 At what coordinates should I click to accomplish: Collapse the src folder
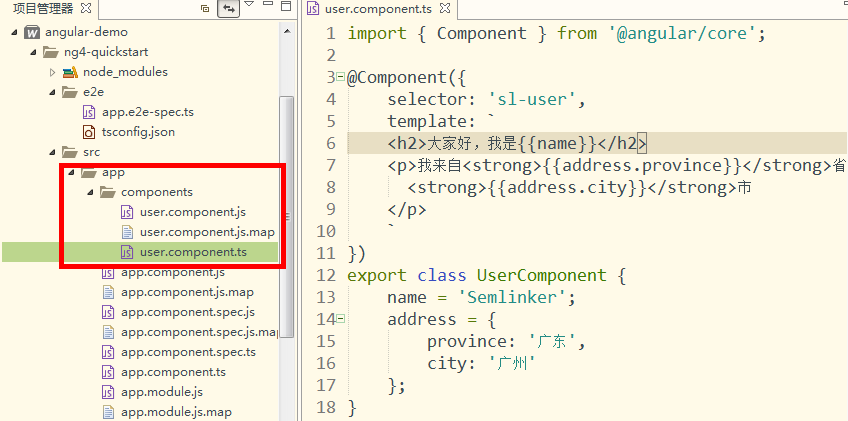(x=52, y=152)
